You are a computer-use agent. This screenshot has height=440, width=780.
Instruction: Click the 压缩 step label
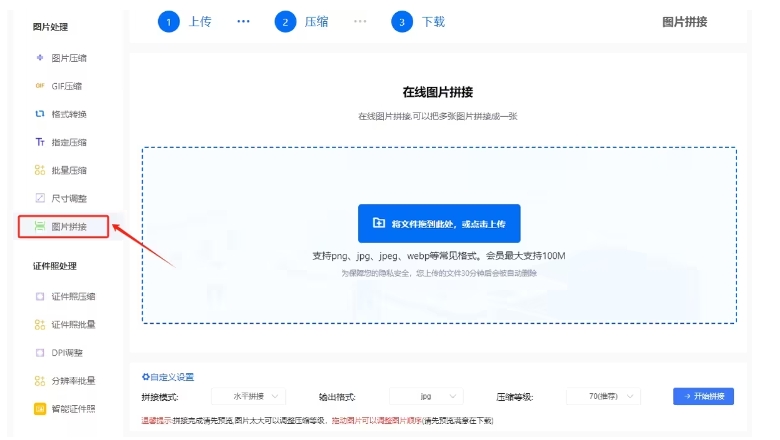pos(316,22)
